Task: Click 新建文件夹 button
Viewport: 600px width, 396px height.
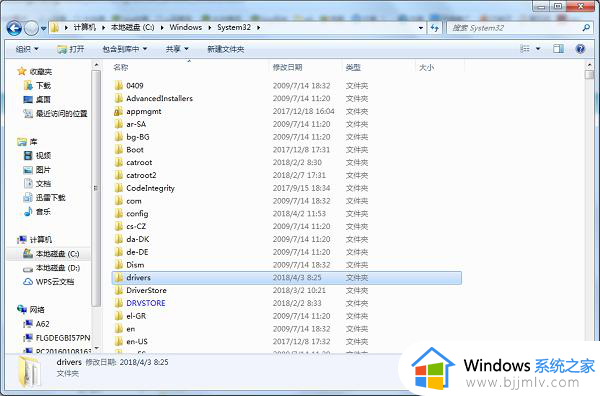Action: [x=225, y=49]
